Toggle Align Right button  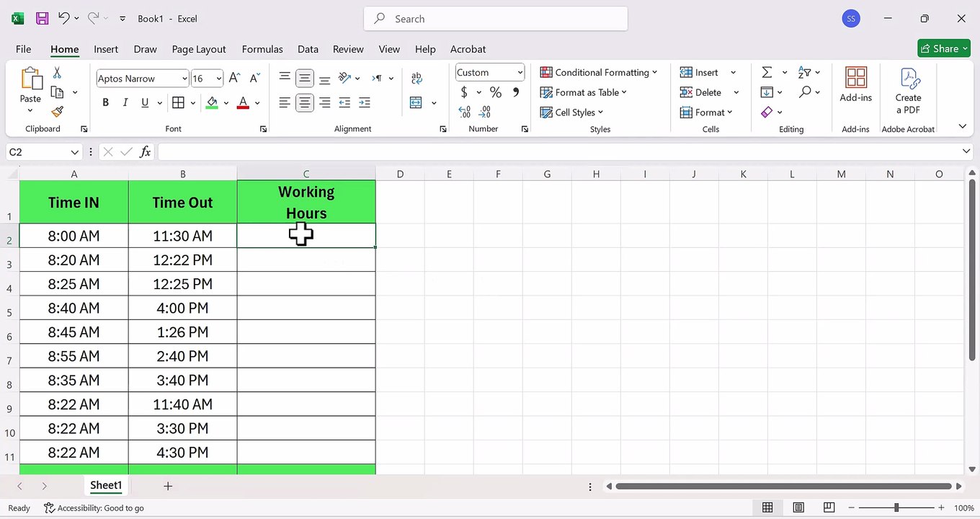[324, 102]
